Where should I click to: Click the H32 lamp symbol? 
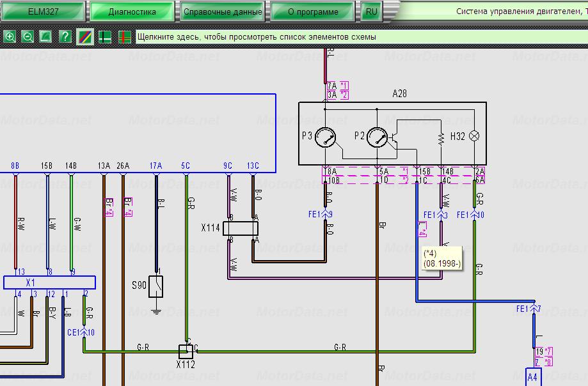click(x=474, y=136)
